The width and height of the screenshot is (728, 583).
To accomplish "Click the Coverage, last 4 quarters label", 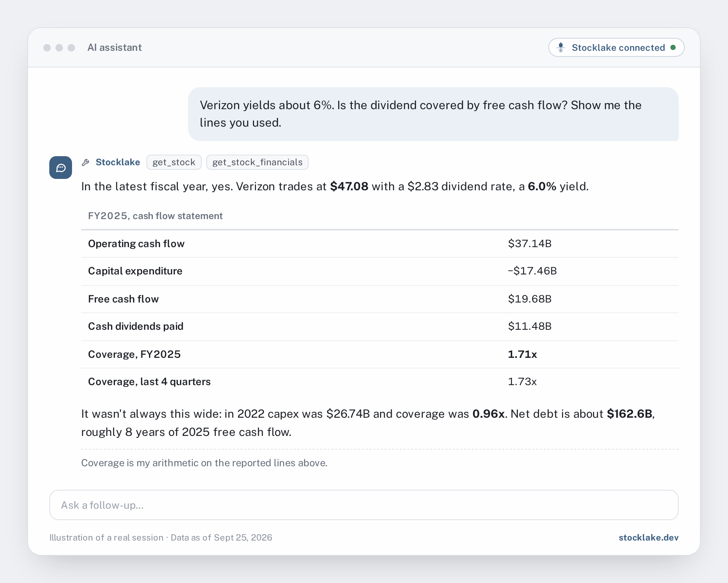I will click(x=149, y=382).
